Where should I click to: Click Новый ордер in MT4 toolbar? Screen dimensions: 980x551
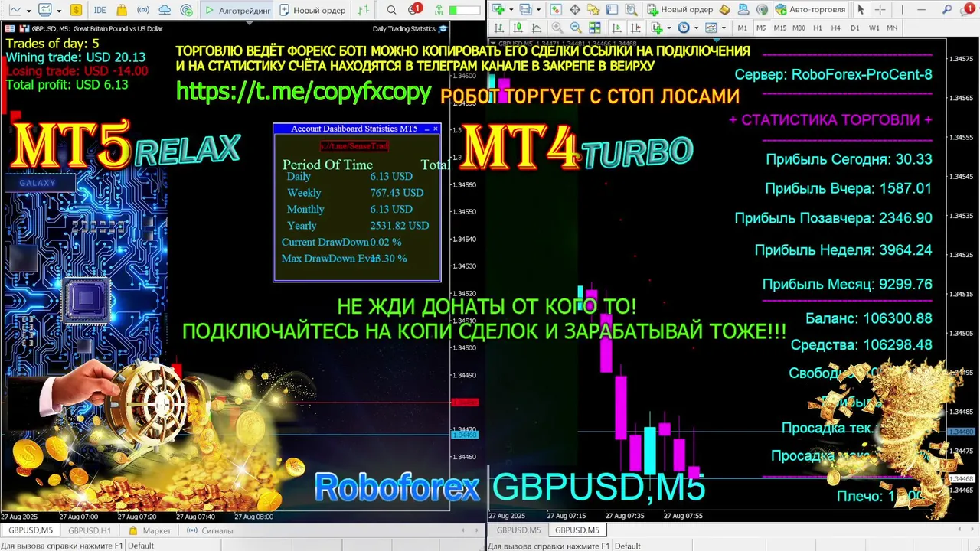[681, 10]
